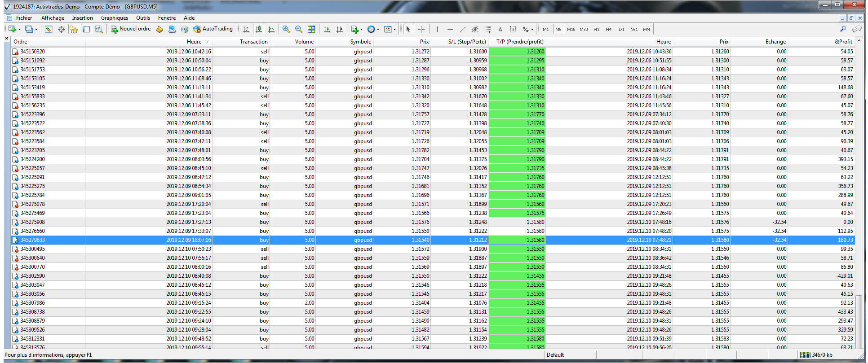The image size is (868, 363).
Task: Open the Strategy Tester magnifier icon
Action: click(x=99, y=29)
